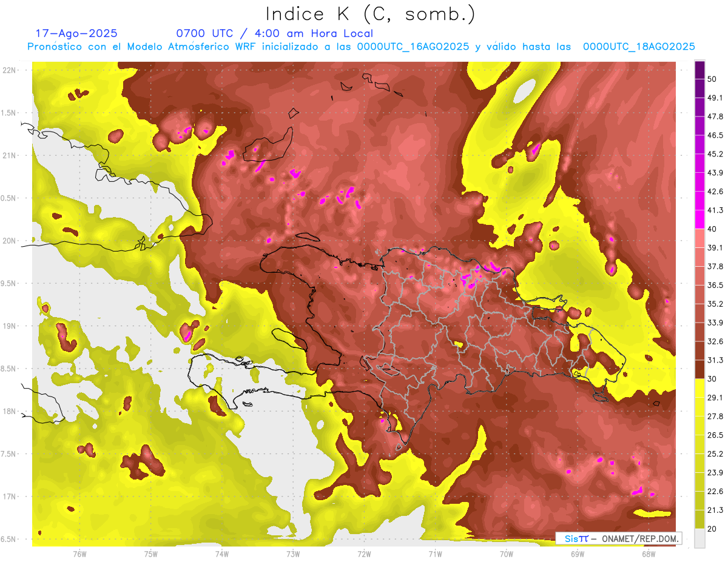Click the 'SisTT – ONAMET/REP.DOM.' credit label
The height and width of the screenshot is (562, 728).
[619, 538]
